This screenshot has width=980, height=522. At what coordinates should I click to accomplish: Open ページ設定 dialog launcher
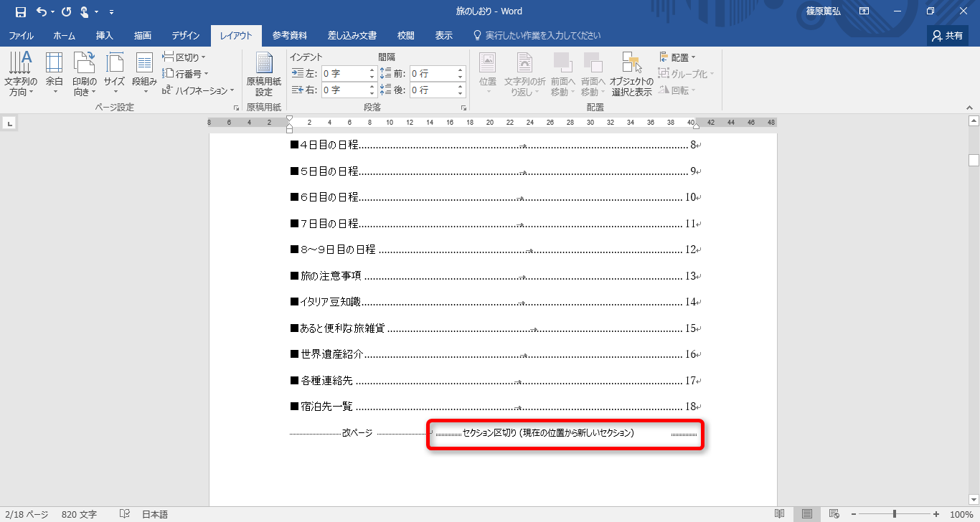(236, 108)
